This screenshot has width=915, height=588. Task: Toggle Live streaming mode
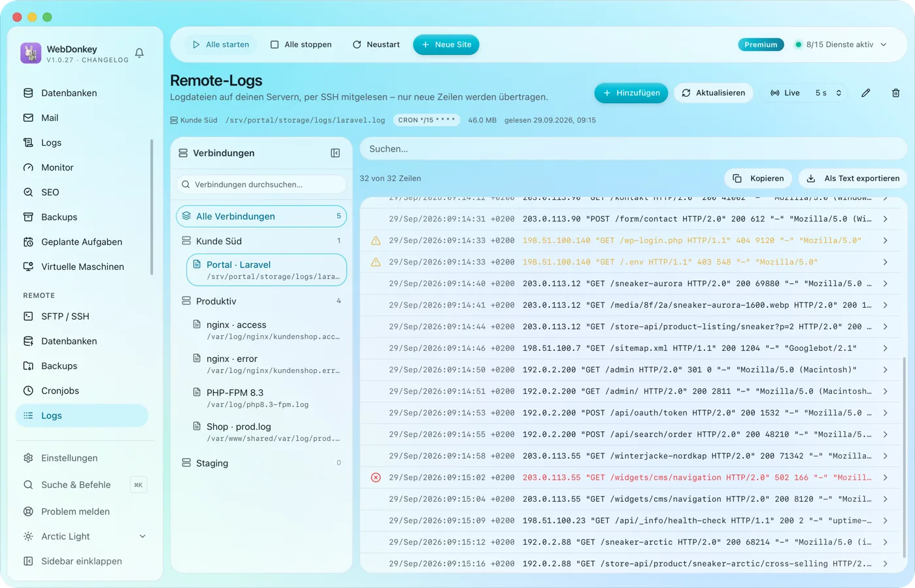tap(786, 93)
